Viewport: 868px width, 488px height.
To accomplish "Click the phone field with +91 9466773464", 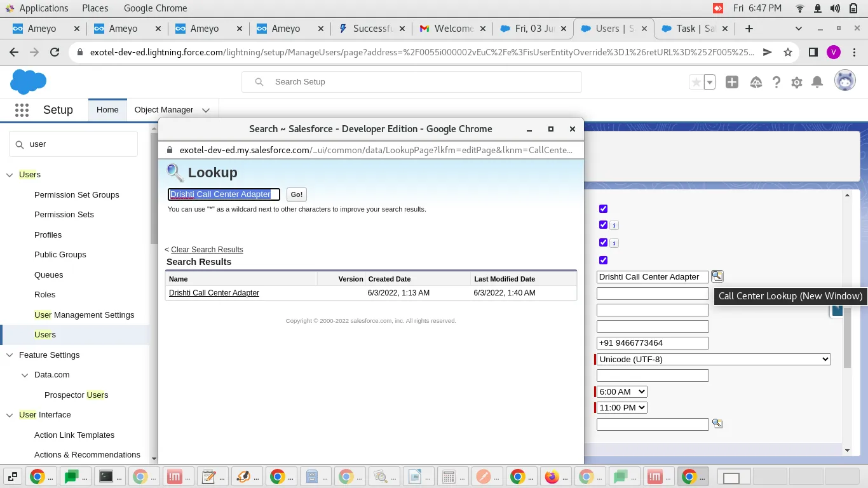I will pyautogui.click(x=653, y=343).
